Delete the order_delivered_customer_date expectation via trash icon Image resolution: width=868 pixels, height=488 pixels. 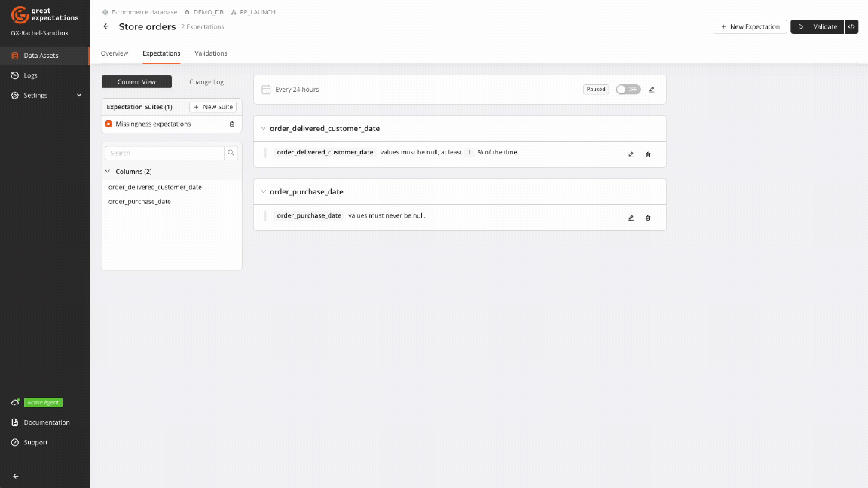(x=648, y=154)
